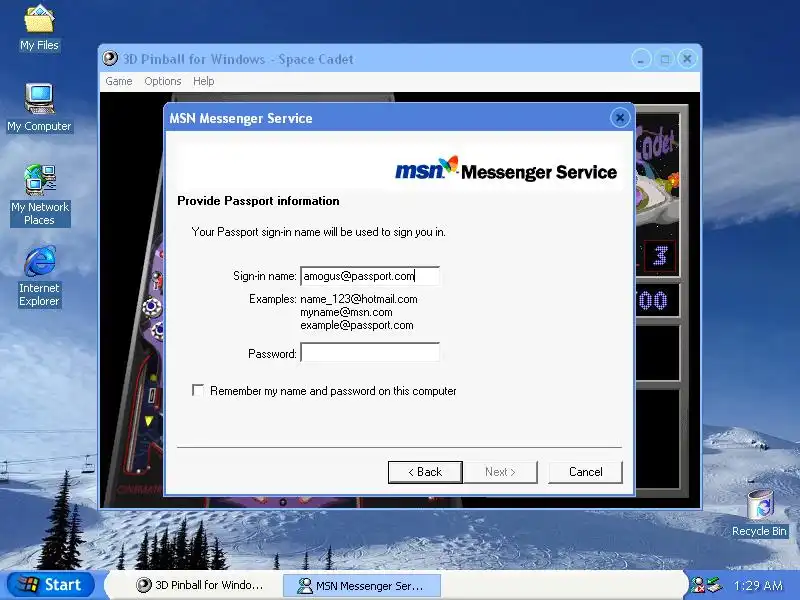
Task: Click the example name_123@hotmail.com text
Action: coord(359,299)
